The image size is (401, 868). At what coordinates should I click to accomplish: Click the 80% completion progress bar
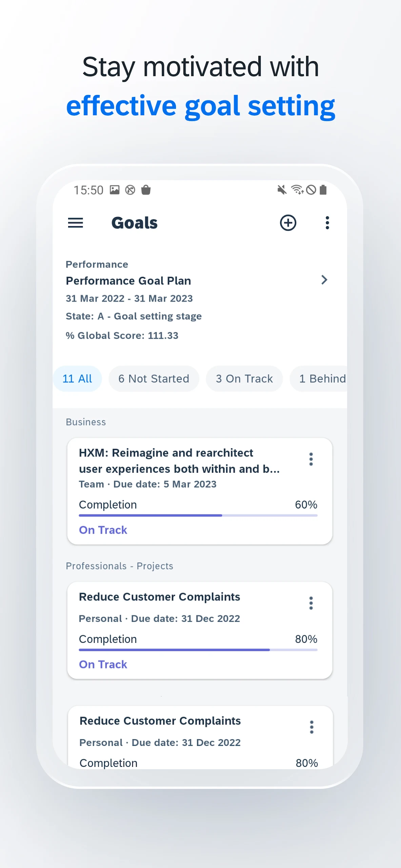point(198,650)
